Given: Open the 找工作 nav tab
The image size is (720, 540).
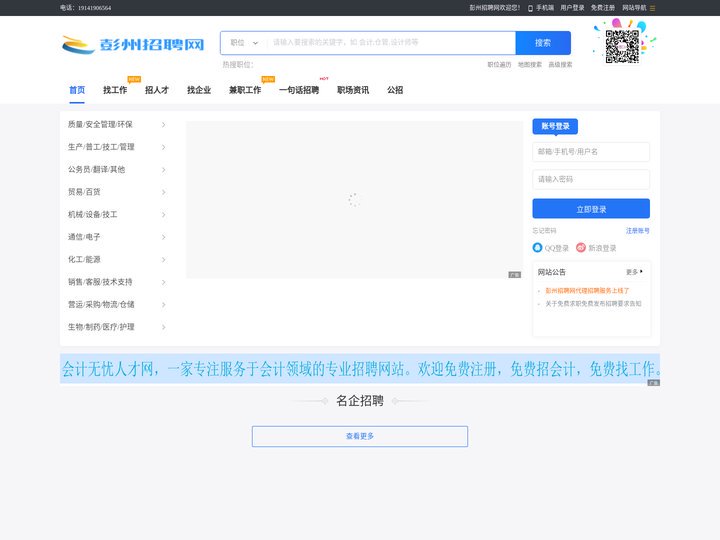Looking at the screenshot, I should [115, 90].
